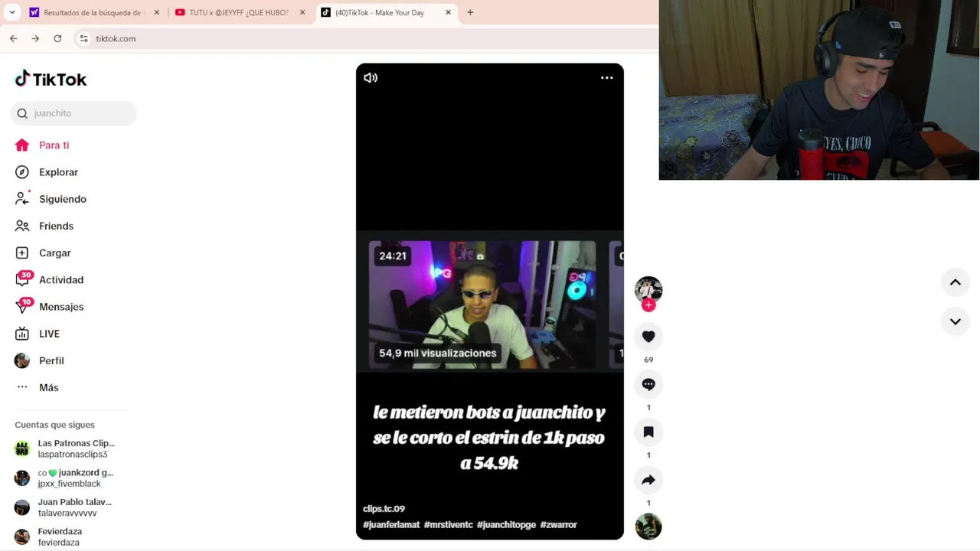980x551 pixels.
Task: Open Juan Pablo talaveravvvvvv account
Action: point(65,507)
